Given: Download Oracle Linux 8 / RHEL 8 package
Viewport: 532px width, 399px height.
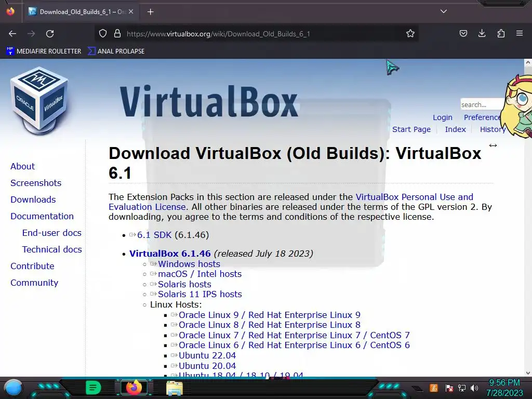Looking at the screenshot, I should (x=270, y=325).
